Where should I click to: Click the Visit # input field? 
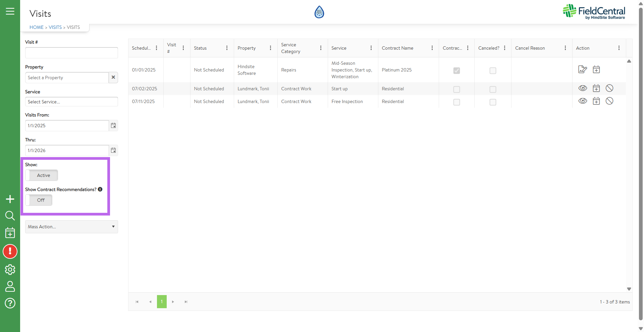71,53
